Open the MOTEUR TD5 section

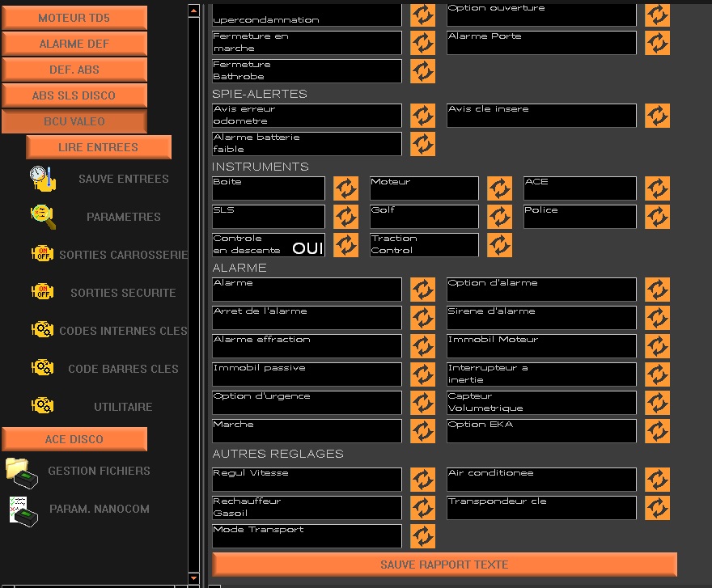(x=74, y=18)
